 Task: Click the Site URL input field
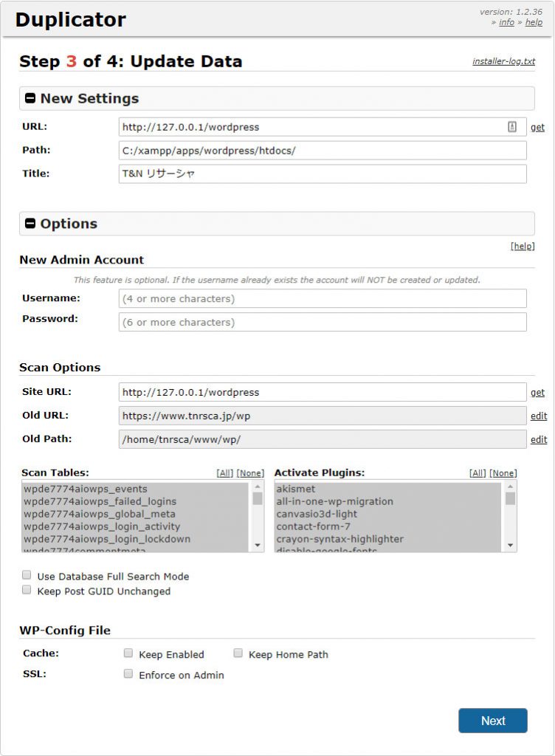(323, 392)
